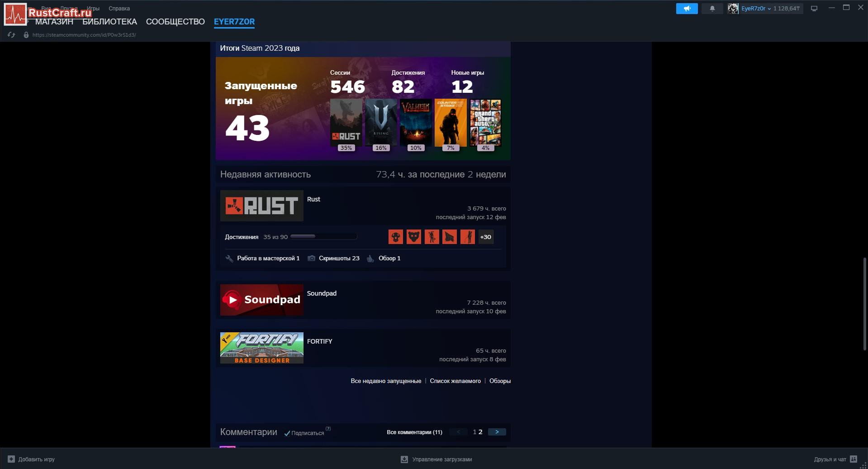The image size is (868, 469).
Task: Click the page reload icon
Action: click(11, 35)
